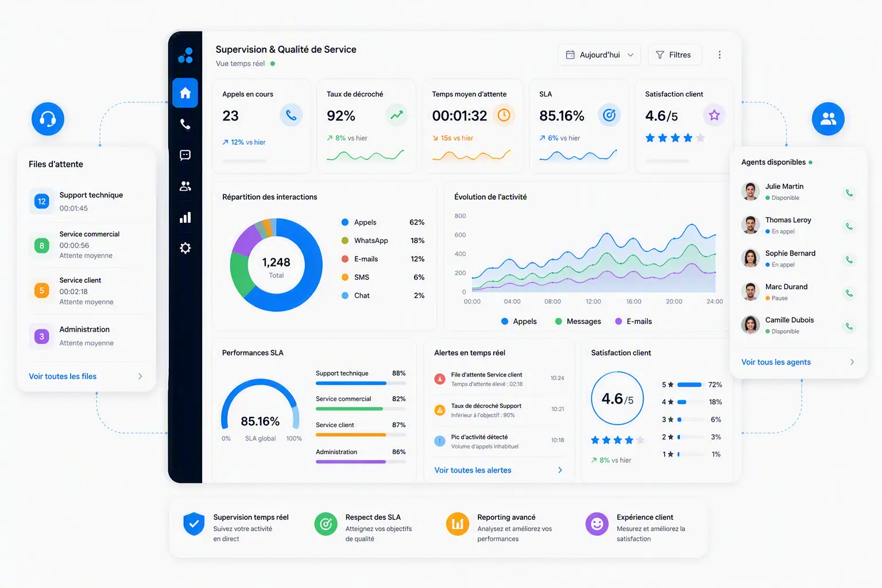Open the agents group sidebar icon
The image size is (882, 588).
click(185, 186)
